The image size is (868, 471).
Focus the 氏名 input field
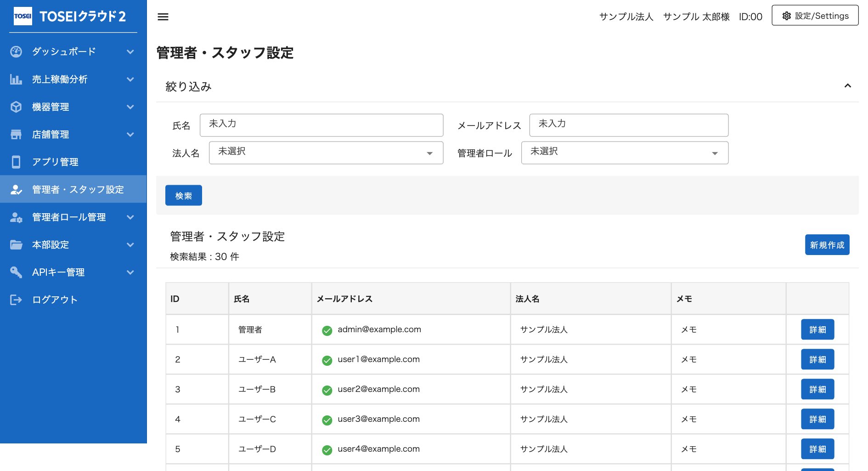[321, 125]
